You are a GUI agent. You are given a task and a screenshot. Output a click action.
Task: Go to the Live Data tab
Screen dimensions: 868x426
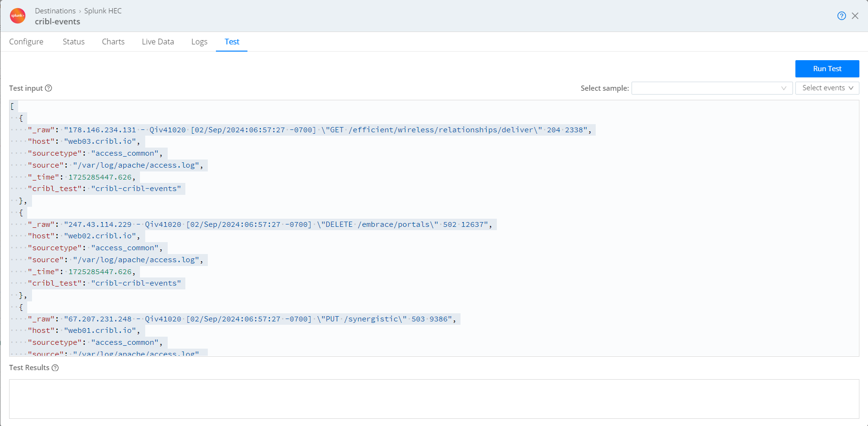(158, 42)
